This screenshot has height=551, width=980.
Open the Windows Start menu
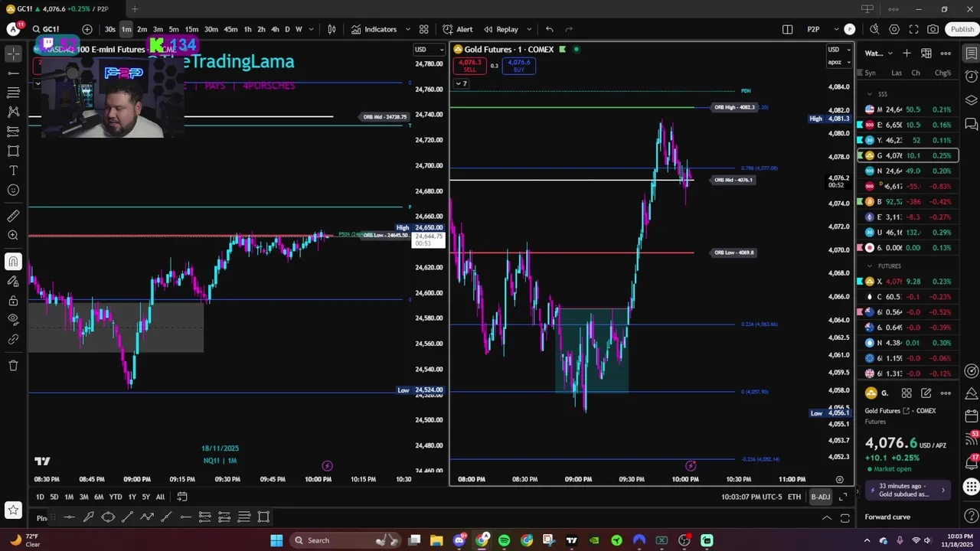tap(276, 540)
